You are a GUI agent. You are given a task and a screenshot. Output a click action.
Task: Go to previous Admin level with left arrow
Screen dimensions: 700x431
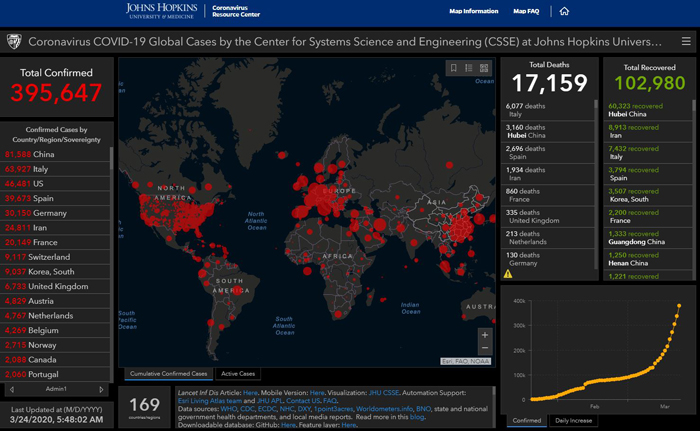pos(12,389)
